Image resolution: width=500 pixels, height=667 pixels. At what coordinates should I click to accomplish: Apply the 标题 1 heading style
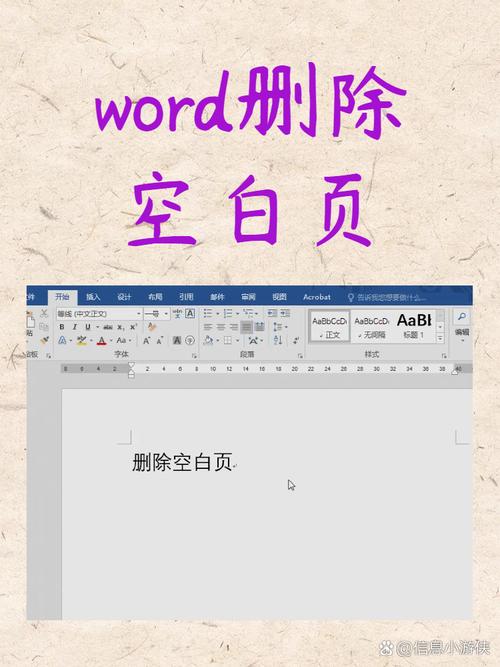414,327
